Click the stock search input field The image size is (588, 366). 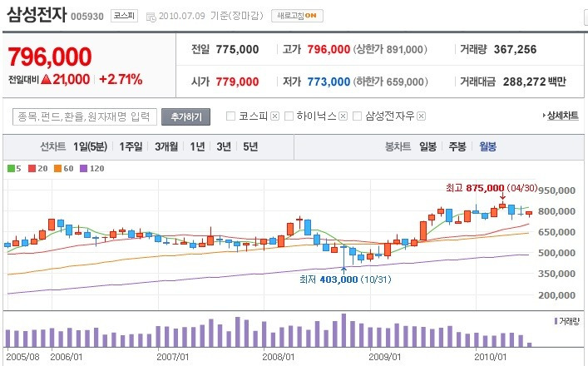coord(85,116)
